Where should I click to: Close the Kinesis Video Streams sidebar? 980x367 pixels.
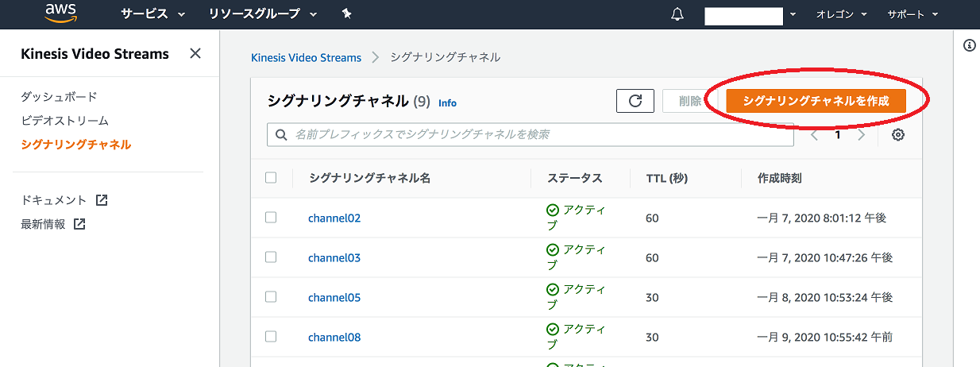(195, 54)
